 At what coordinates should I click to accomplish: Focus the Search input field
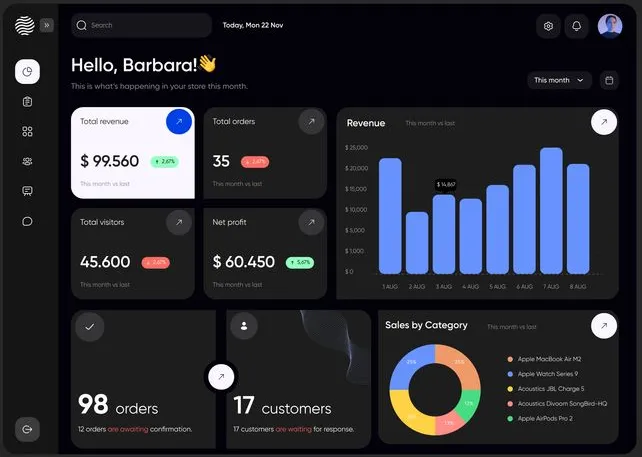click(141, 25)
